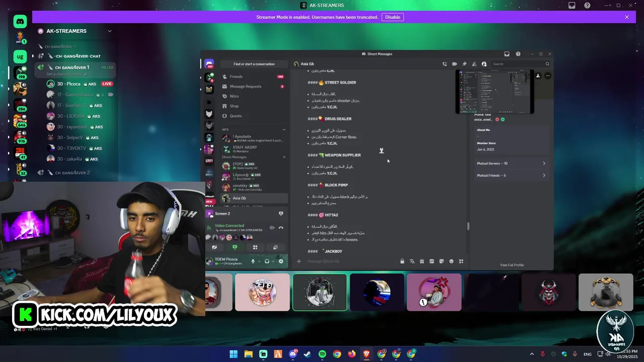
Task: Open the Friends tab in streamed Discord
Action: (x=254, y=76)
